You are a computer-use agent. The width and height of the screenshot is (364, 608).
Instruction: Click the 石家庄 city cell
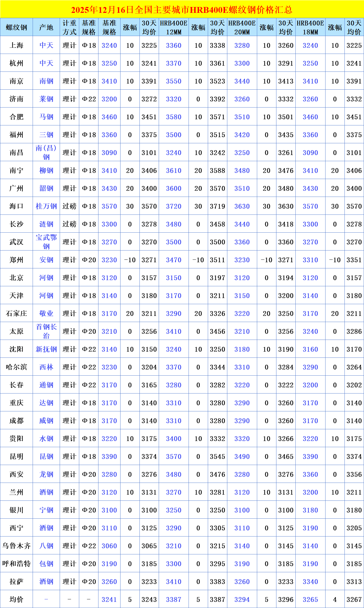(16, 313)
